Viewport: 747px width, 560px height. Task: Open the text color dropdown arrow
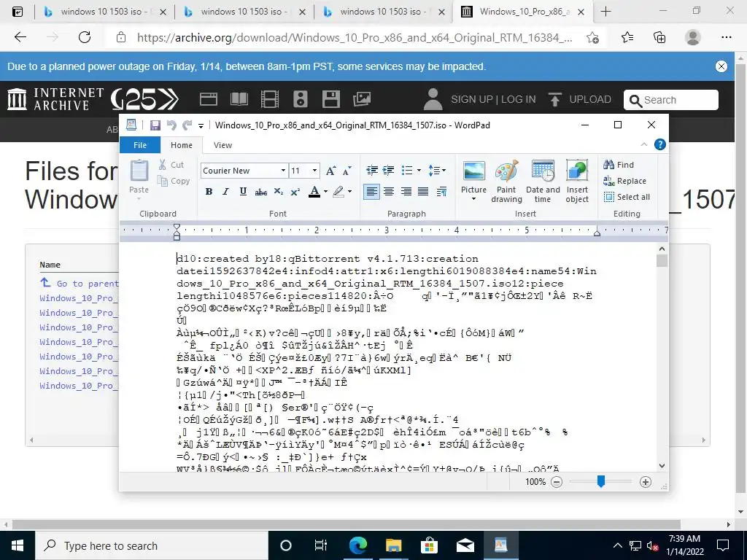[x=326, y=192]
